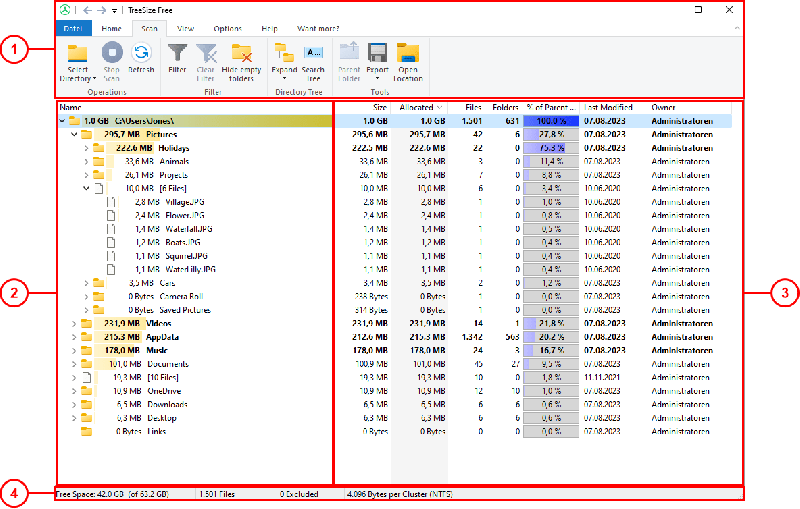Collapse the Pictures folder node
This screenshot has height=509, width=800.
click(74, 134)
